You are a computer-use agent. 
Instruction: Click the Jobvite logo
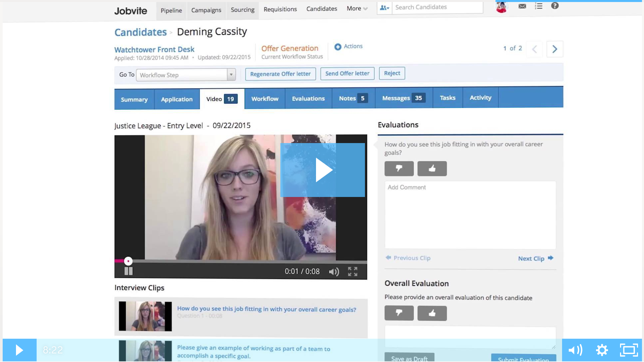click(131, 11)
